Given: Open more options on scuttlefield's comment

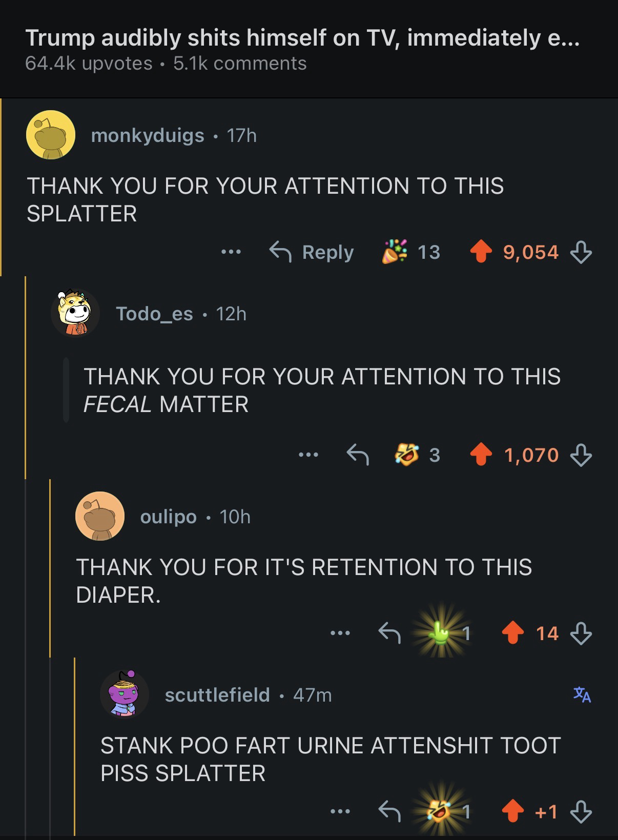Looking at the screenshot, I should (x=340, y=812).
